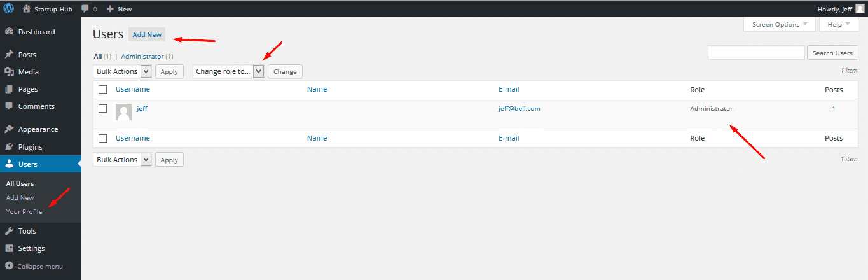Open the Pages menu item

point(28,89)
